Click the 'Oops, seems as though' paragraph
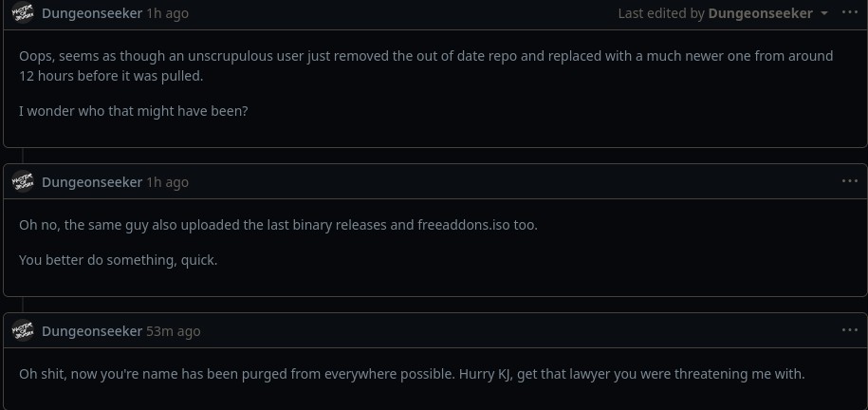 [x=426, y=65]
